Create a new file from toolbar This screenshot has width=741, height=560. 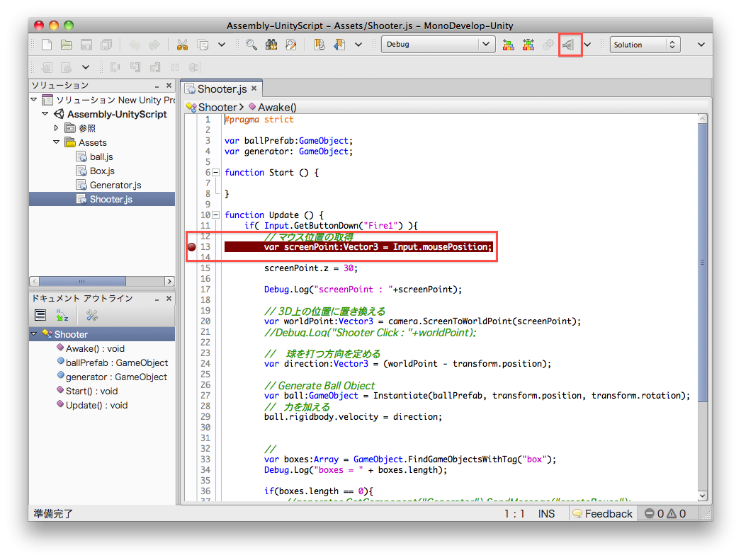47,45
